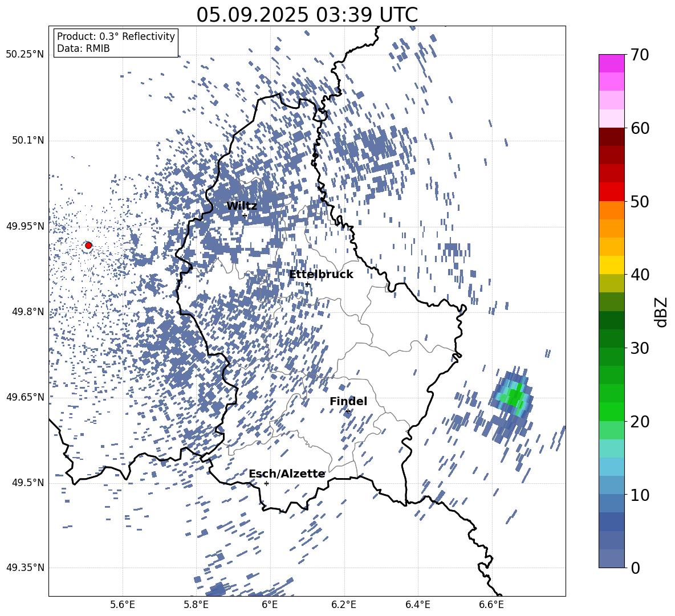The image size is (675, 616).
Task: Click the 6.6°E longitude label
Action: tap(491, 605)
